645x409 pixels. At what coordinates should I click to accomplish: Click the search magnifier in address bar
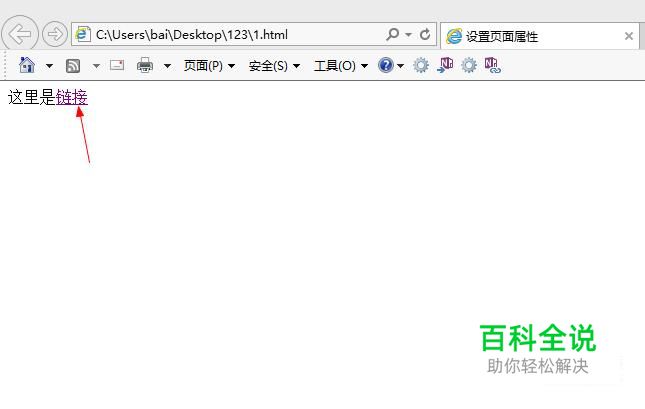pos(393,34)
